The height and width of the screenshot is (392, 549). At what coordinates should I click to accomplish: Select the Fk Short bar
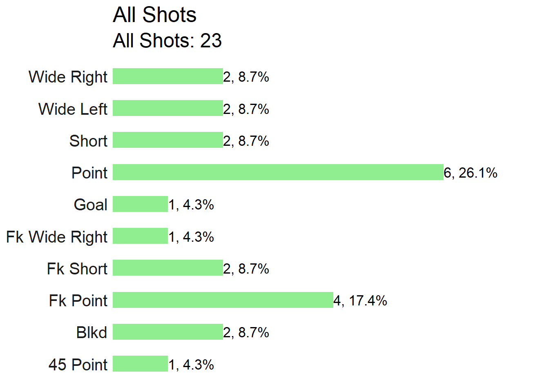tap(168, 268)
